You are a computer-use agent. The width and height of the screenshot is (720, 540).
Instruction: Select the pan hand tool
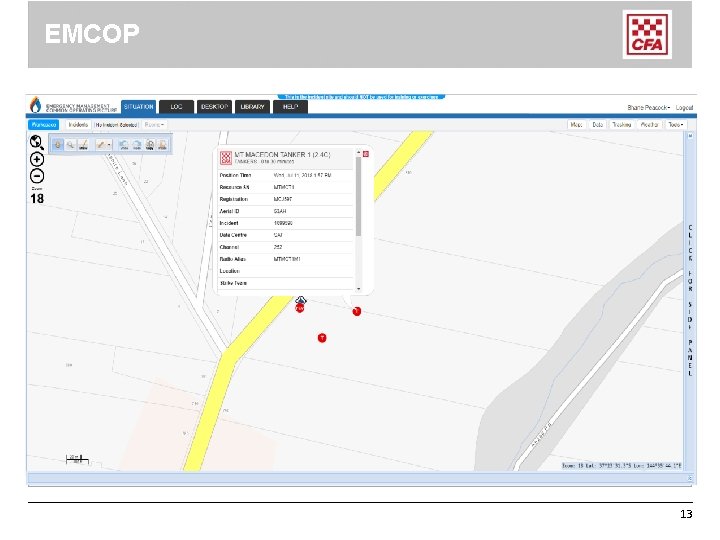point(58,145)
